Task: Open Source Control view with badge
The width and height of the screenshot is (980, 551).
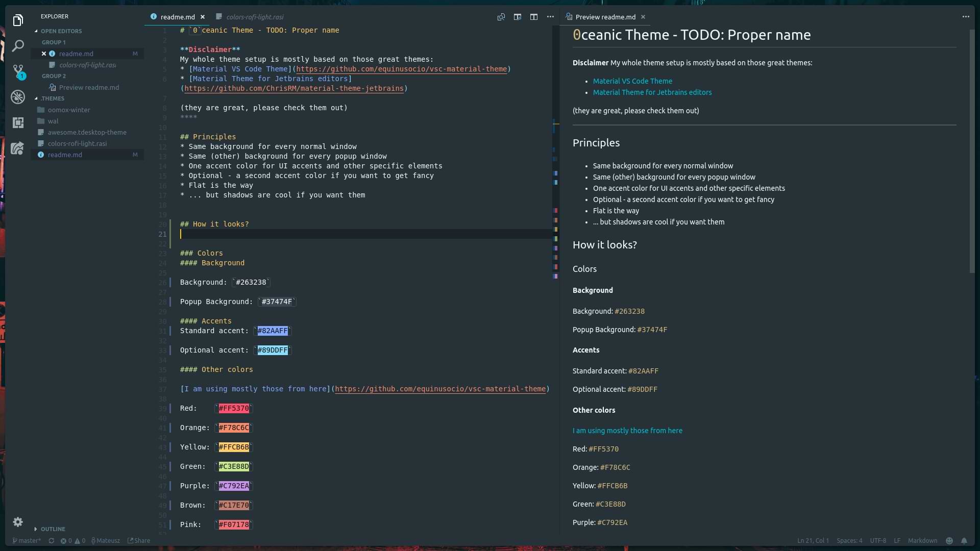Action: (18, 71)
